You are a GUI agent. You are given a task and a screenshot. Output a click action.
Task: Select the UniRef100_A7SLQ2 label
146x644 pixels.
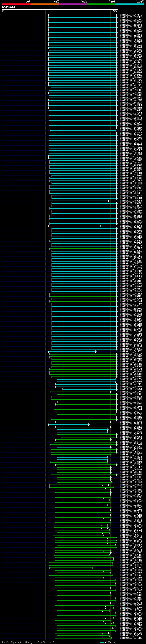coord(131,394)
